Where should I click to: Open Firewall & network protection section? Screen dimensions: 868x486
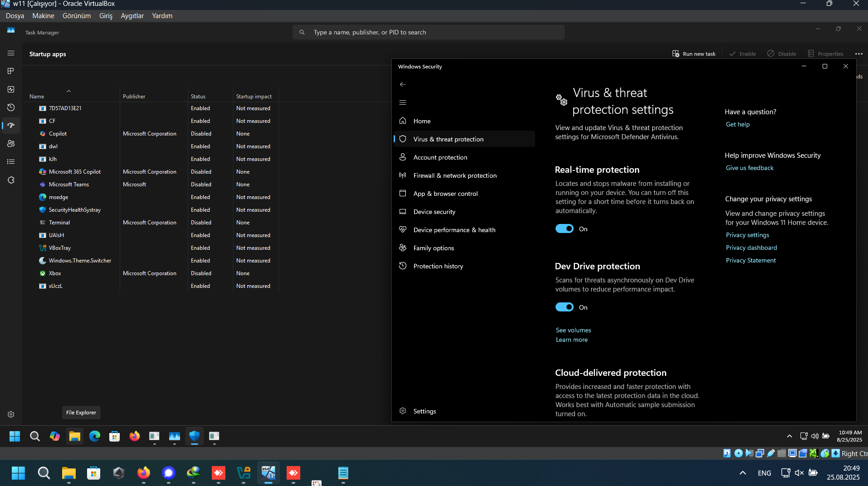[464, 175]
